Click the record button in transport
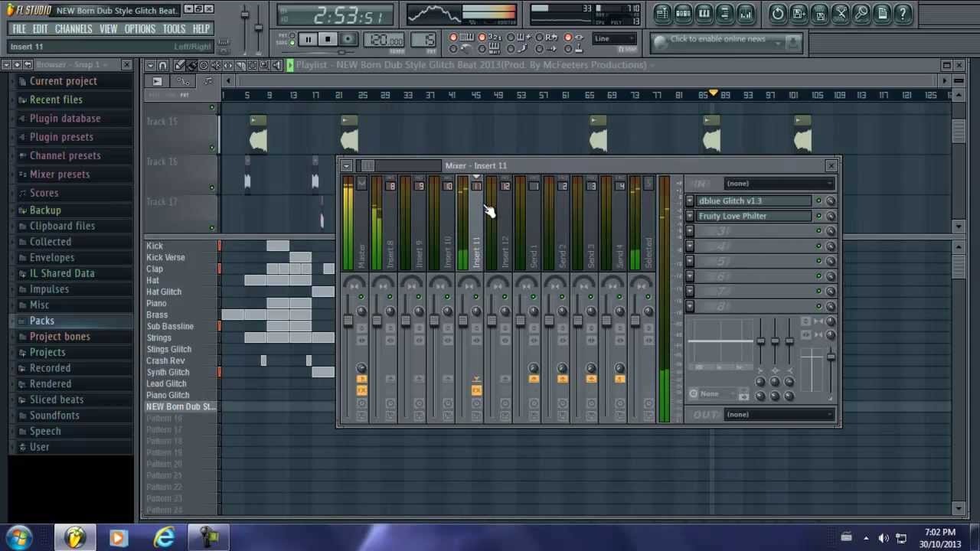This screenshot has height=551, width=980. [x=348, y=40]
